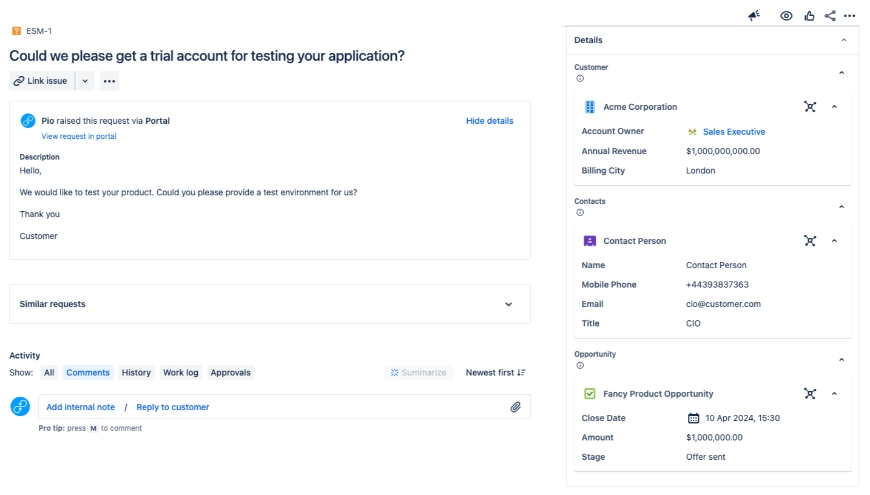Click the Name value Contact Person
The height and width of the screenshot is (495, 870).
pyautogui.click(x=716, y=265)
